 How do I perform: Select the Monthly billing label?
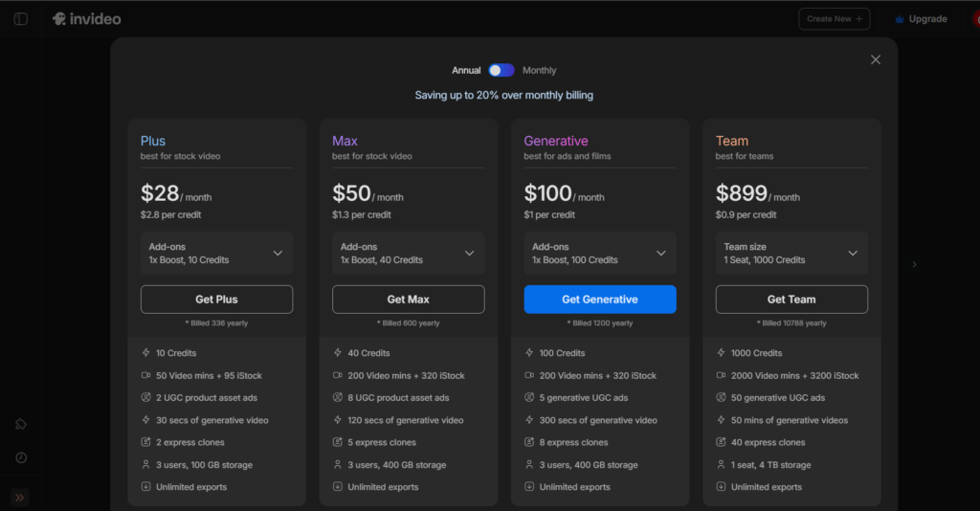click(539, 70)
